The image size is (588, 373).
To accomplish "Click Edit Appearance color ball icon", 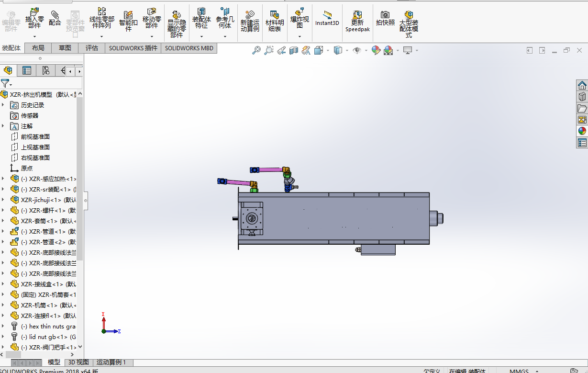I will pos(376,50).
